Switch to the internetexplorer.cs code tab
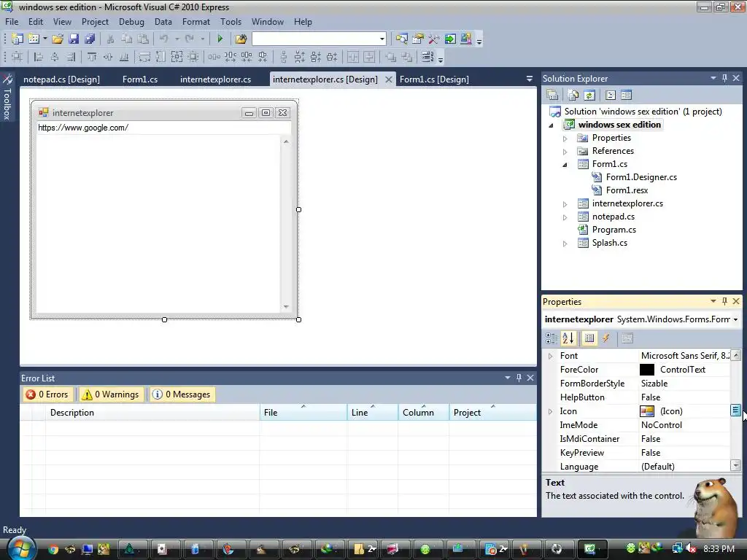Viewport: 747px width, 560px height. click(215, 79)
